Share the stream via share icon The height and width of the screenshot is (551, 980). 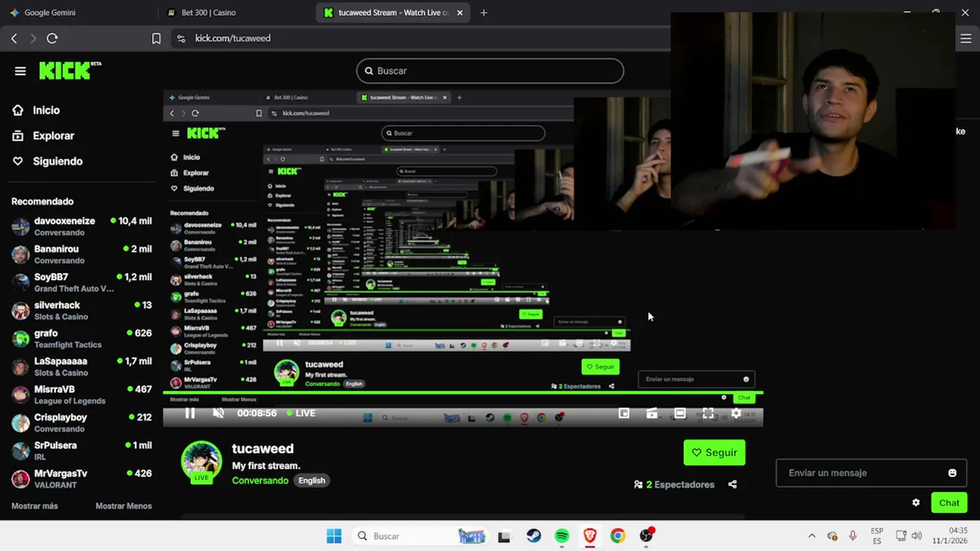(733, 484)
